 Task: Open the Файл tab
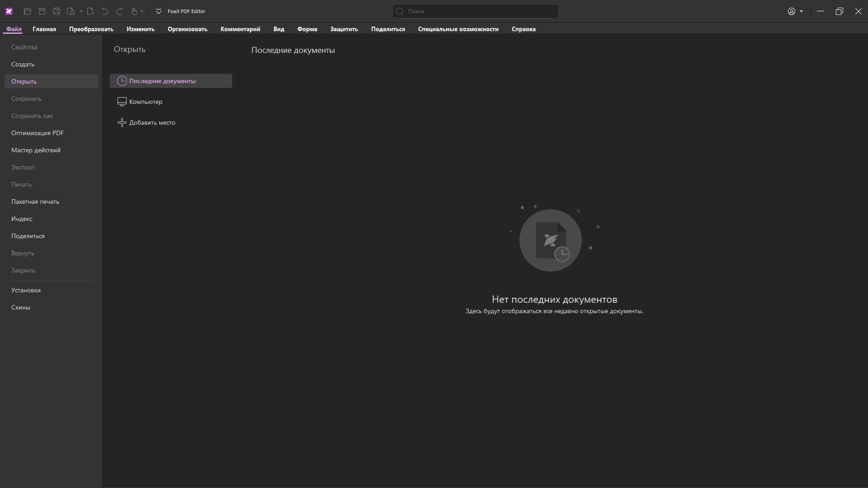14,29
